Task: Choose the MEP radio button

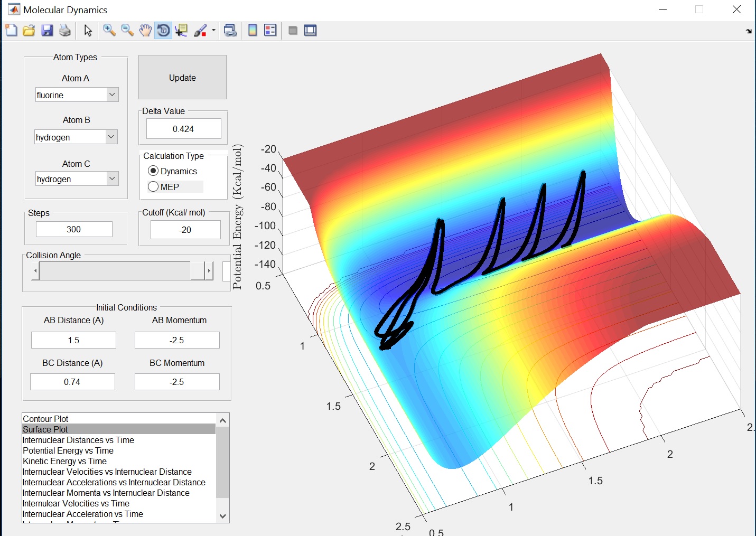Action: coord(154,186)
